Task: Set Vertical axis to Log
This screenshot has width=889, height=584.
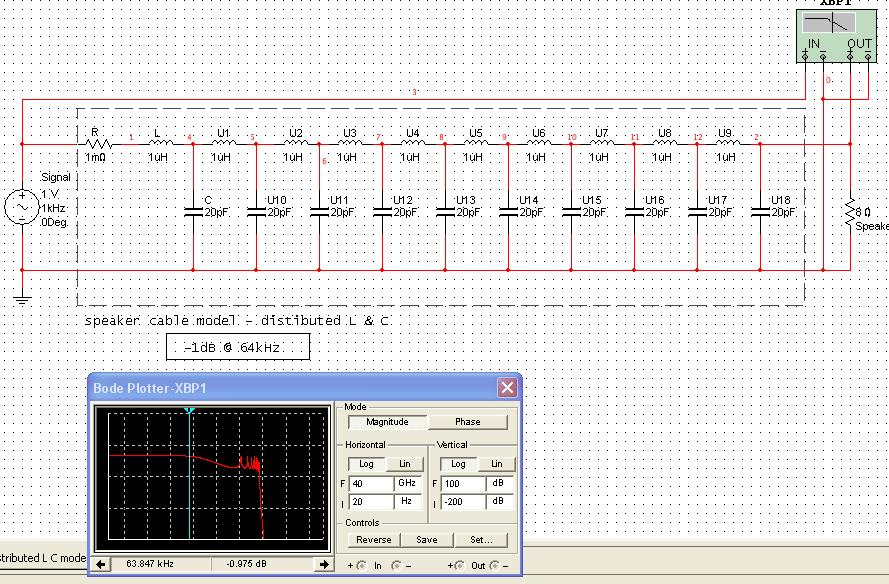Action: click(x=458, y=464)
